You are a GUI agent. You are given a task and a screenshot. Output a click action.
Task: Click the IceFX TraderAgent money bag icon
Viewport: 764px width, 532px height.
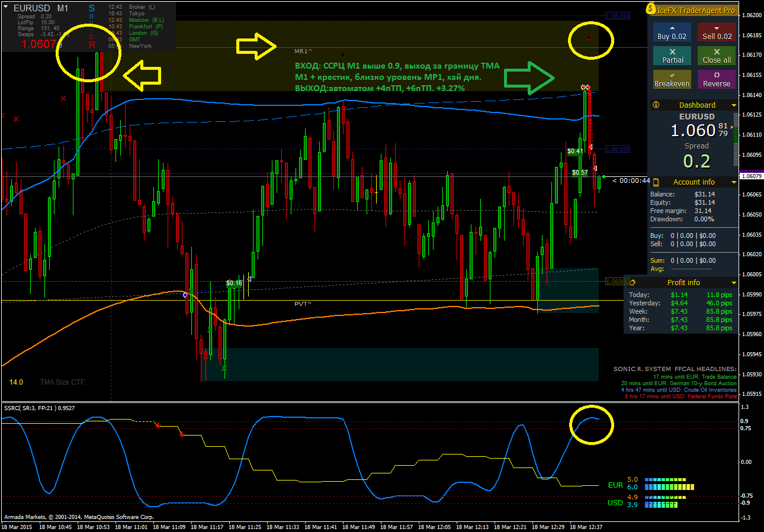pyautogui.click(x=651, y=9)
